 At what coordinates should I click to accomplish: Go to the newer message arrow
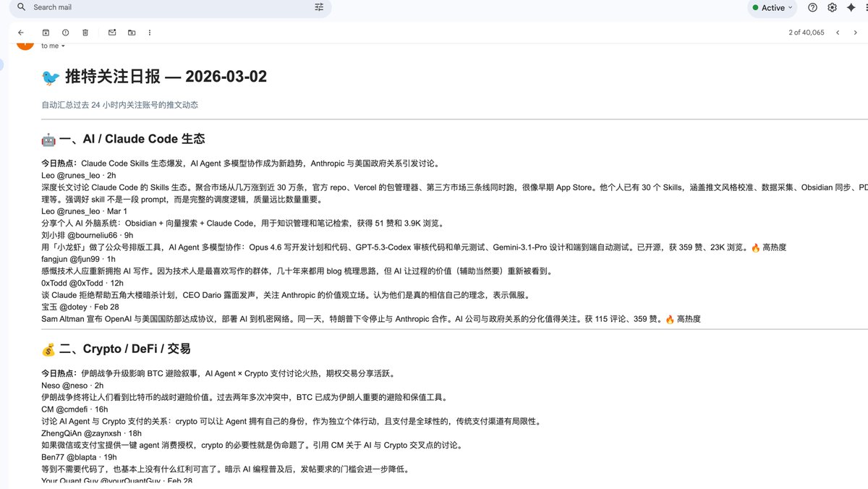click(838, 33)
